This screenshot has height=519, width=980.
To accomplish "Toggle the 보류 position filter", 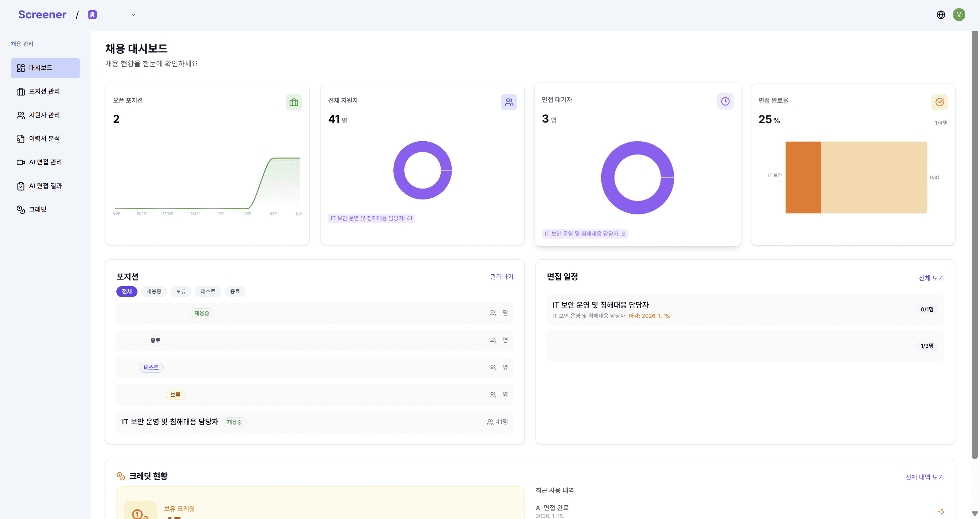I will (181, 291).
